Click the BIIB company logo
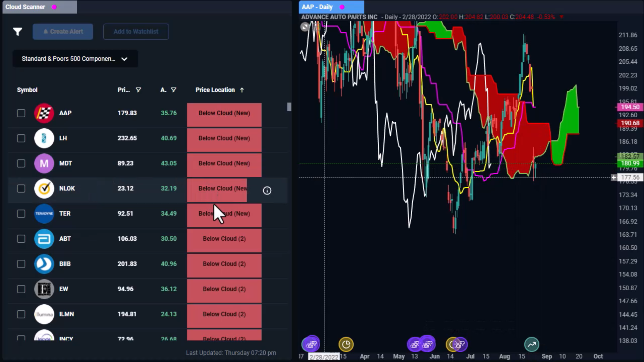Viewport: 644px width, 362px height. tap(44, 264)
